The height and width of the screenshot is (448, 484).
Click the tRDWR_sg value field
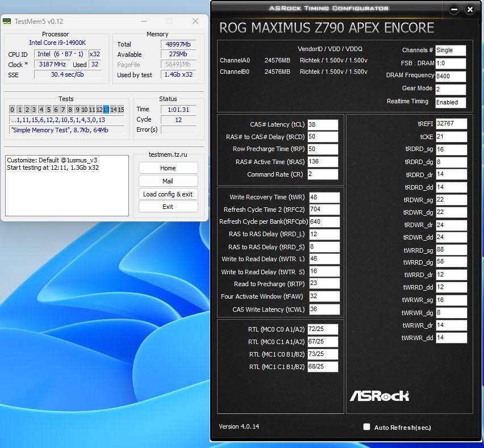451,200
